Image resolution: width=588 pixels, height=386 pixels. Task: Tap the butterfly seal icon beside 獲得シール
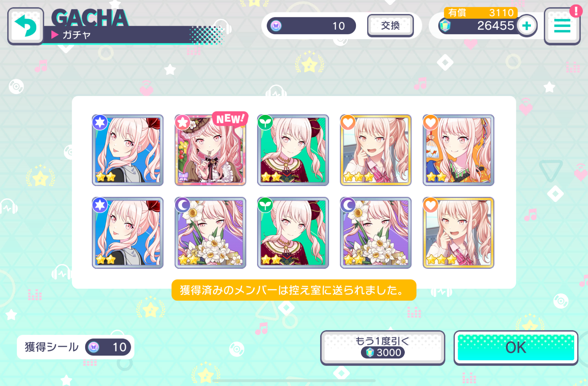tap(93, 347)
